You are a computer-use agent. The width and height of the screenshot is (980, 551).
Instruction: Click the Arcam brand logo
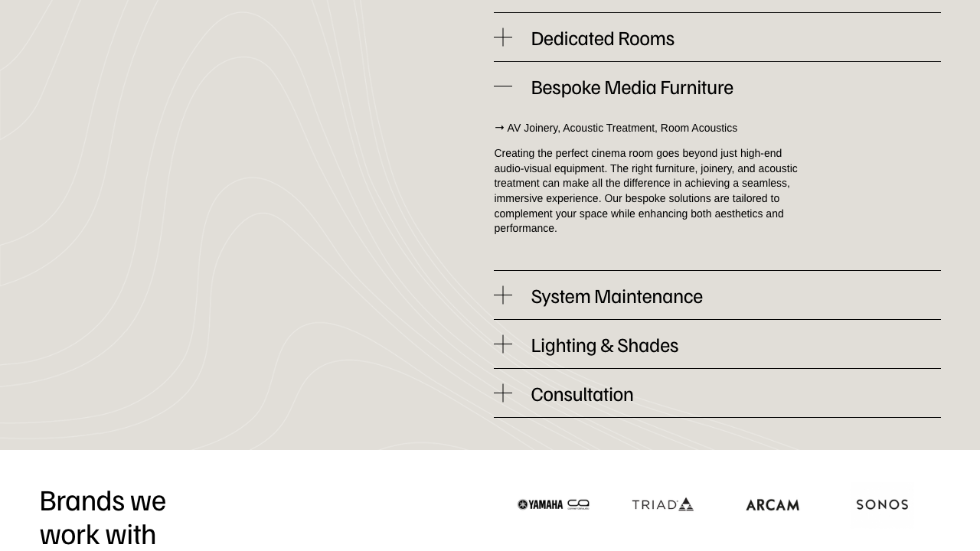(773, 504)
